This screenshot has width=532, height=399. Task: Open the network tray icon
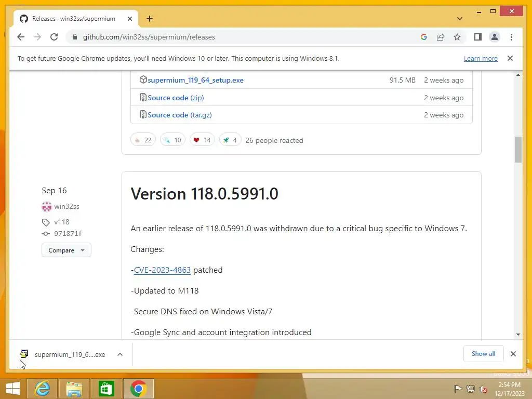(470, 389)
